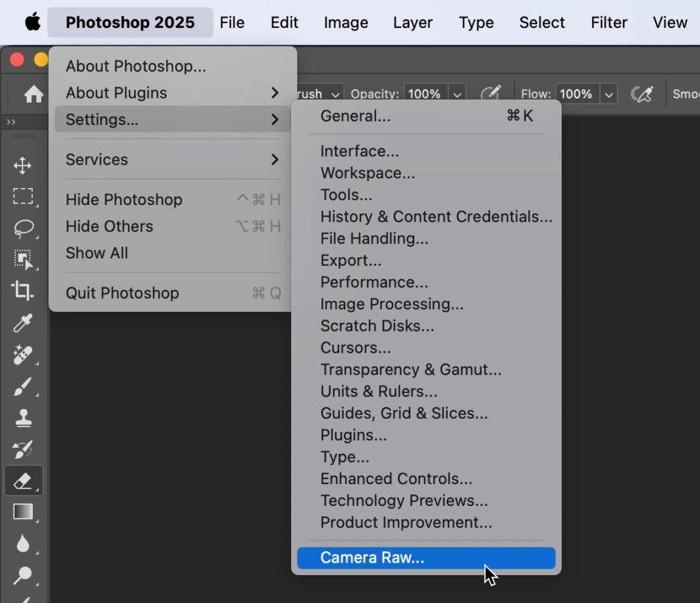Screen dimensions: 700x603
Task: Open the Opacity dropdown arrow
Action: coord(457,94)
